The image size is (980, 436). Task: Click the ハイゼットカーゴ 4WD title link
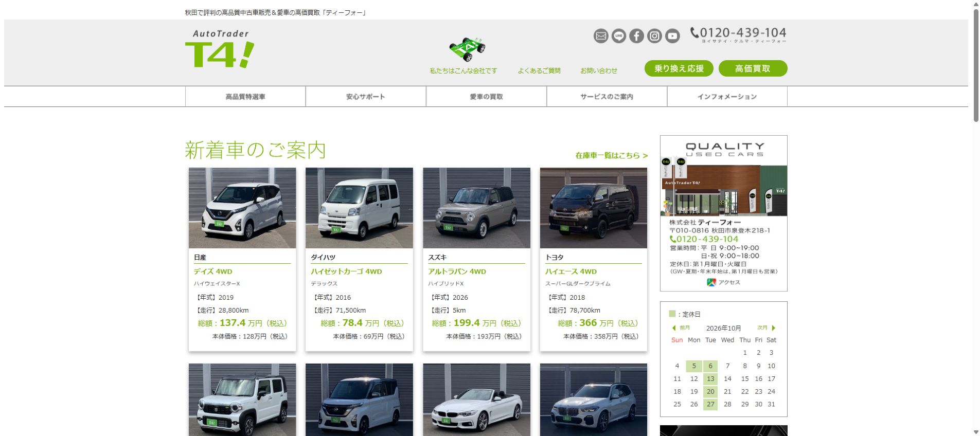point(346,271)
